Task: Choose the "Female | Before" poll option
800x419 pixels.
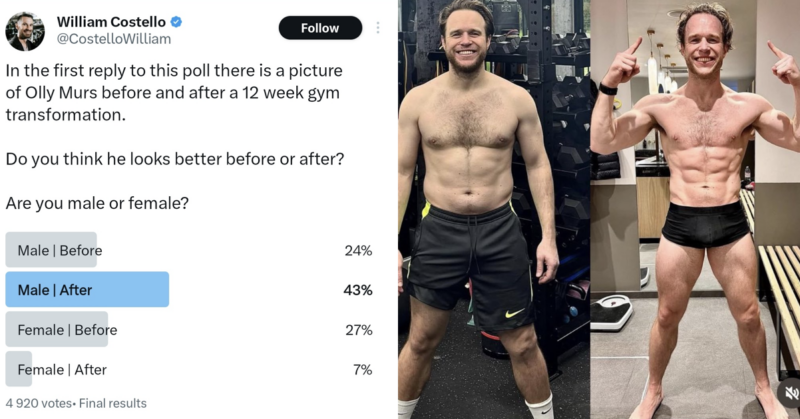Action: pos(68,330)
